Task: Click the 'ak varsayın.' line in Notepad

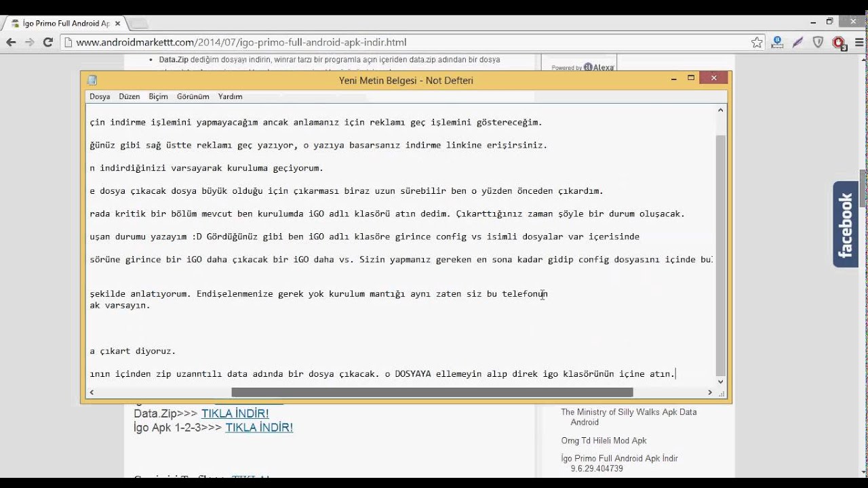Action: (120, 305)
